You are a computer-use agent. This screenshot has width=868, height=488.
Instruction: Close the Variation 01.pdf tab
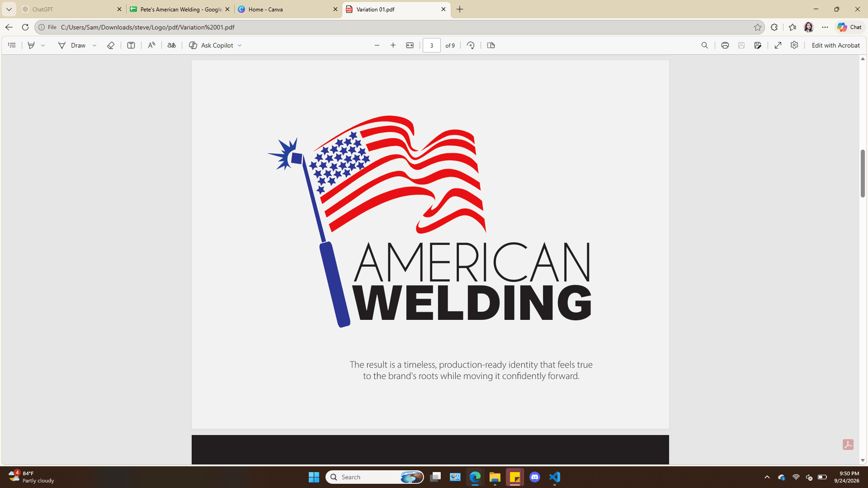[444, 9]
